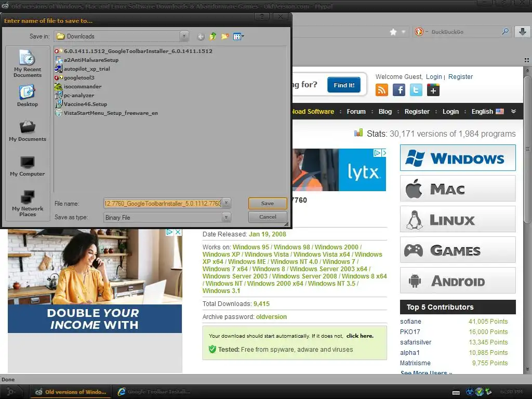
Task: Click the plus share icon
Action: [x=433, y=90]
